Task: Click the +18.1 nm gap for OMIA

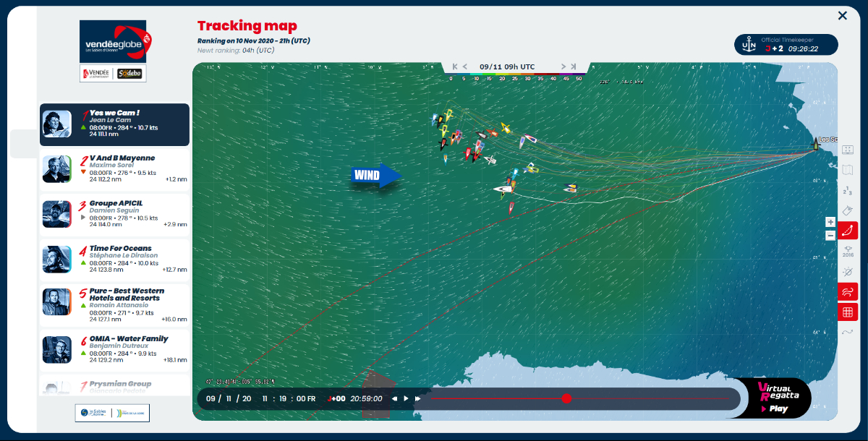Action: click(176, 359)
